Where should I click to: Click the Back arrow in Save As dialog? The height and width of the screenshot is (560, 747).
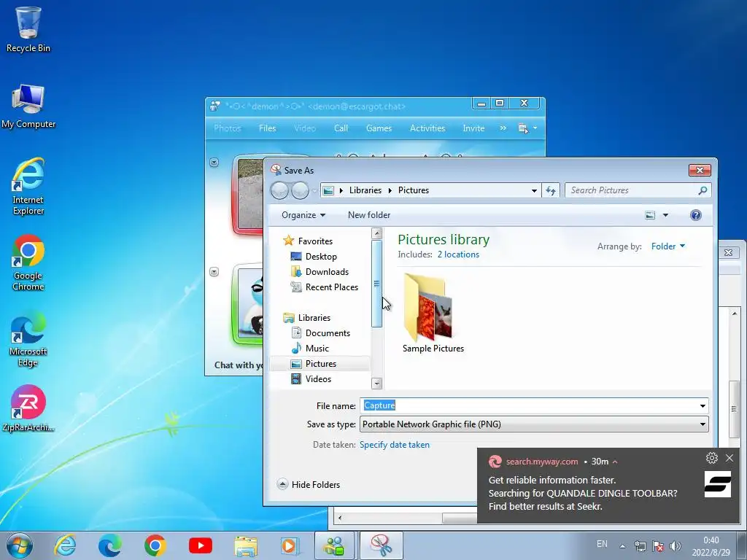coord(279,190)
